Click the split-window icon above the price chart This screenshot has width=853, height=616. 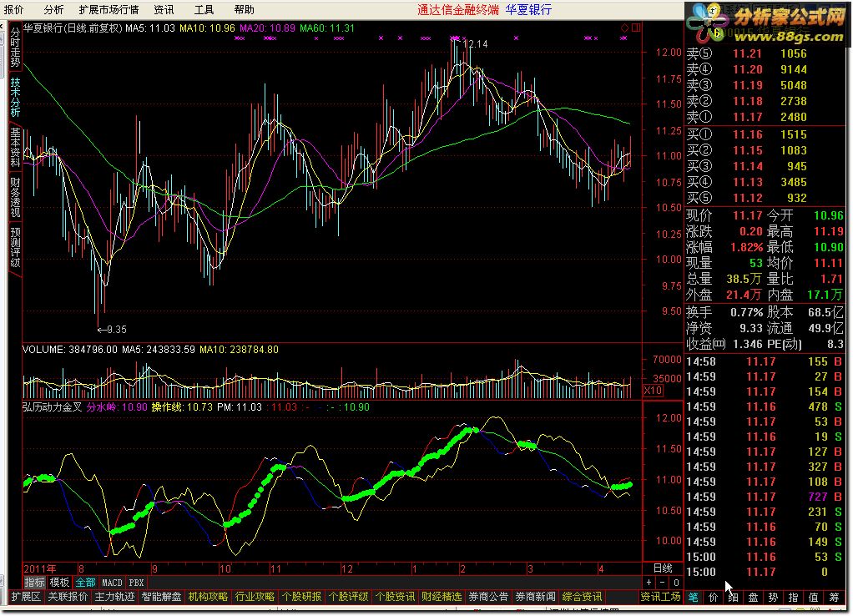636,28
